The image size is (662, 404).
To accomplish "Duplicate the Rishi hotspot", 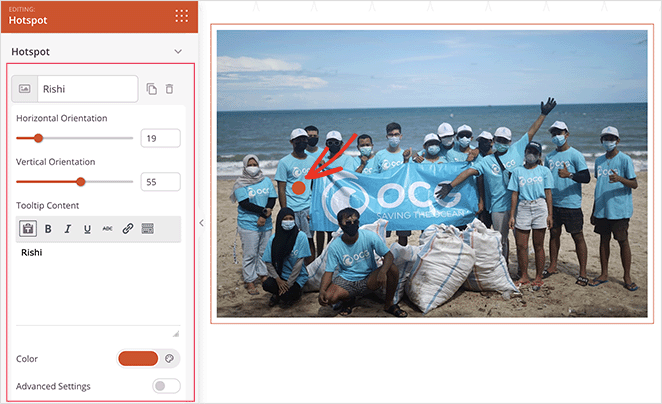I will click(152, 89).
